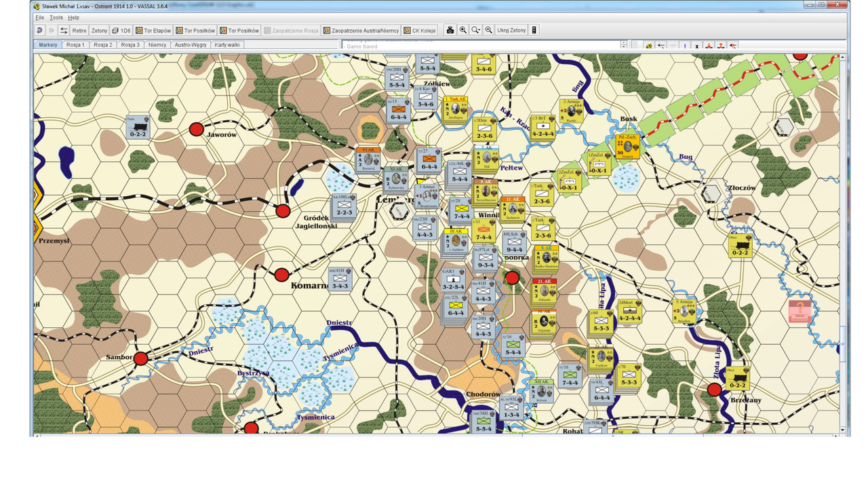Screen dimensions: 868x488
Task: Click the left-arrow icon in map toolbar
Action: tap(661, 45)
